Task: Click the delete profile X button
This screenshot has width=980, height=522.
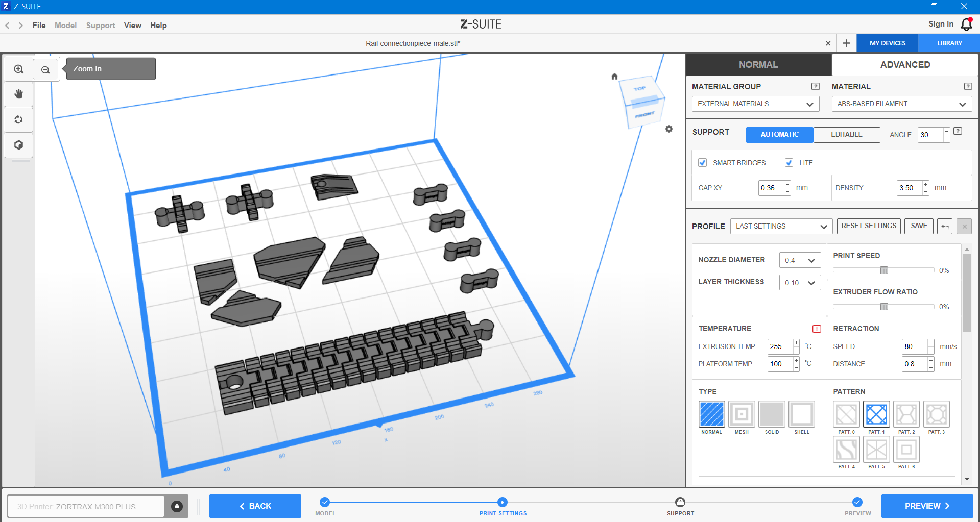Action: point(964,227)
